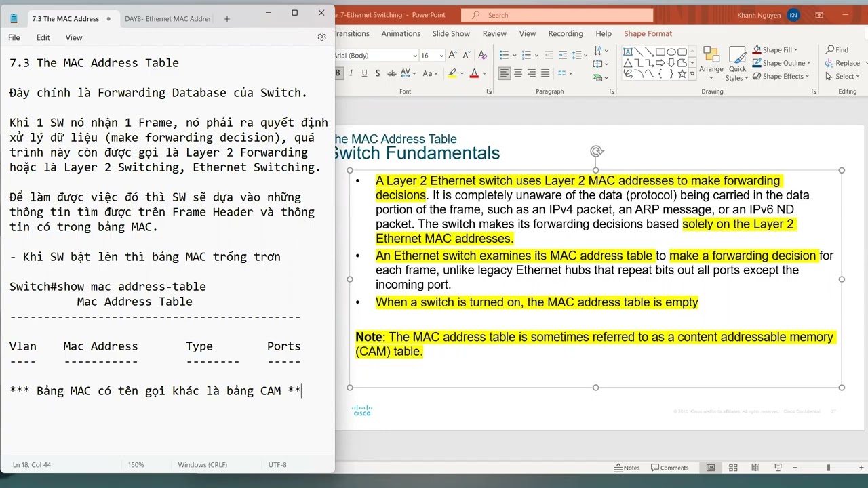Image resolution: width=868 pixels, height=488 pixels.
Task: Toggle Strikethrough formatting in PowerPoint
Action: 391,73
